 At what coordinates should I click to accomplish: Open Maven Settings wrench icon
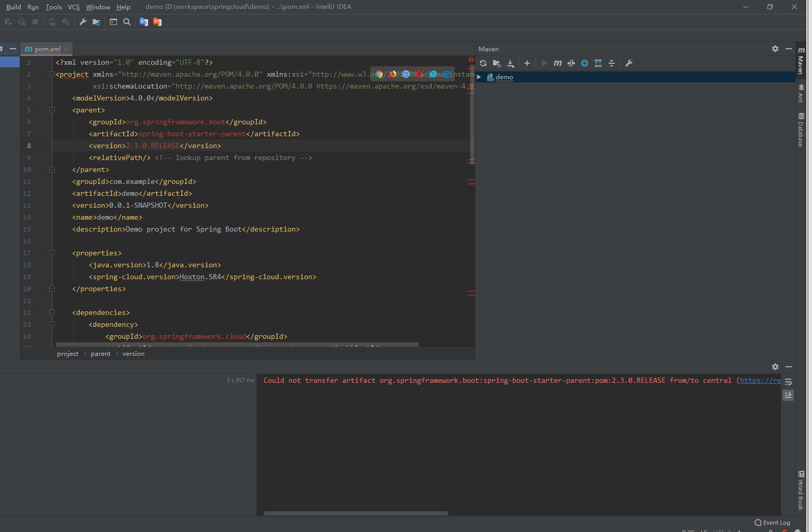[629, 63]
